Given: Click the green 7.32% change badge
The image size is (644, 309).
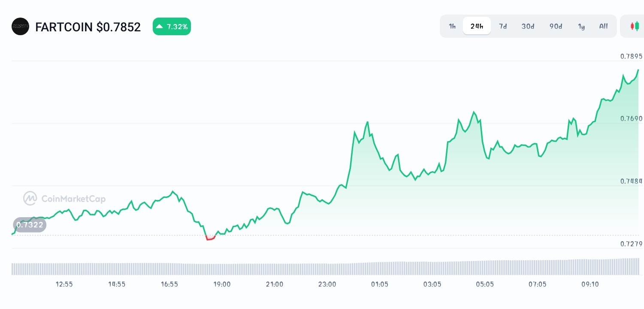Looking at the screenshot, I should [x=172, y=26].
